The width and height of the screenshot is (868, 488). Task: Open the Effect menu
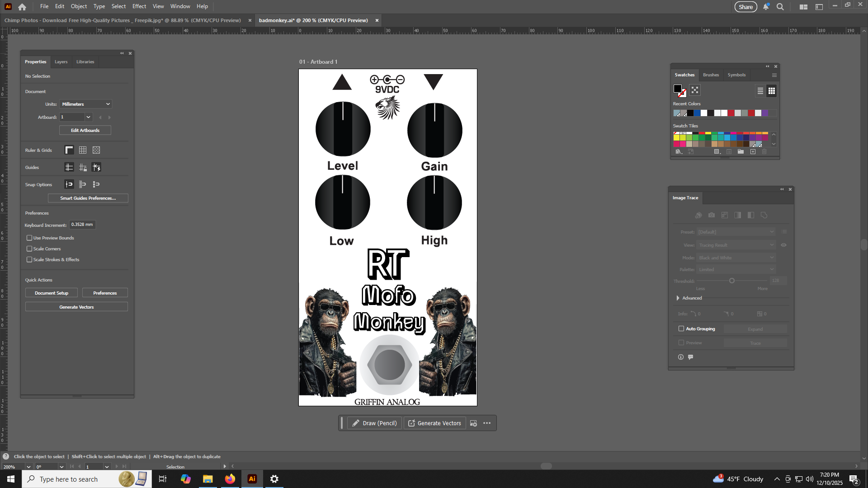(x=139, y=6)
